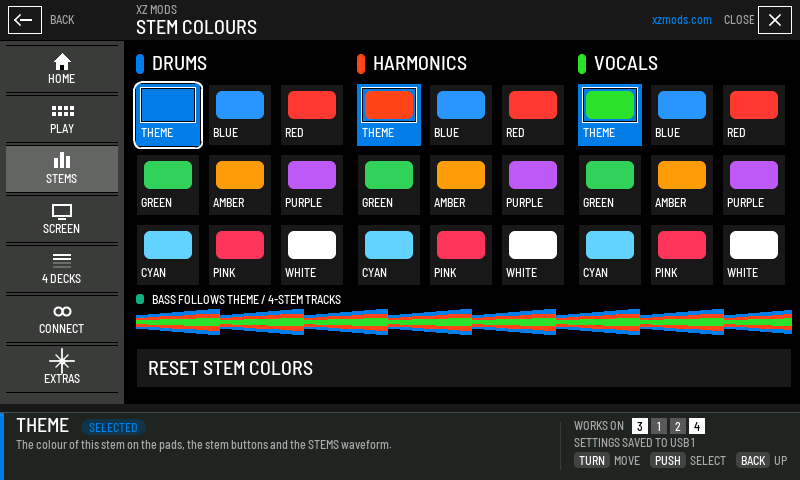
Task: Close the menu with the X icon
Action: tap(774, 20)
